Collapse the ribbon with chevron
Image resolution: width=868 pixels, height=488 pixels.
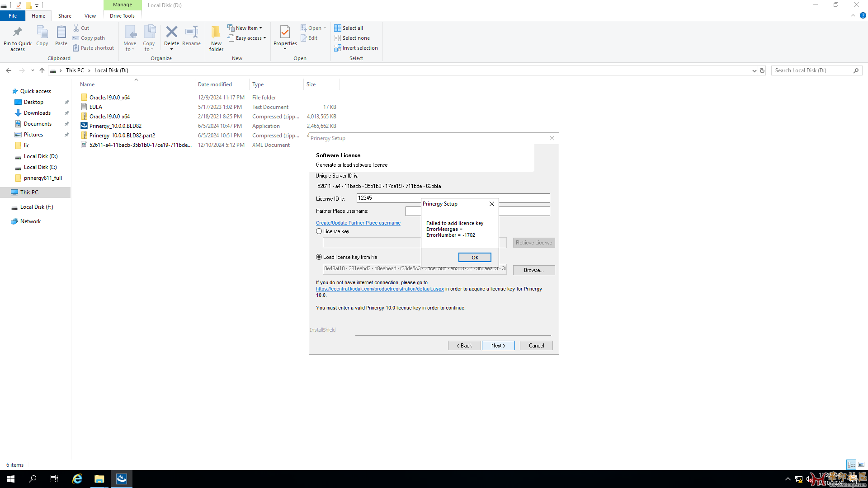tap(853, 15)
